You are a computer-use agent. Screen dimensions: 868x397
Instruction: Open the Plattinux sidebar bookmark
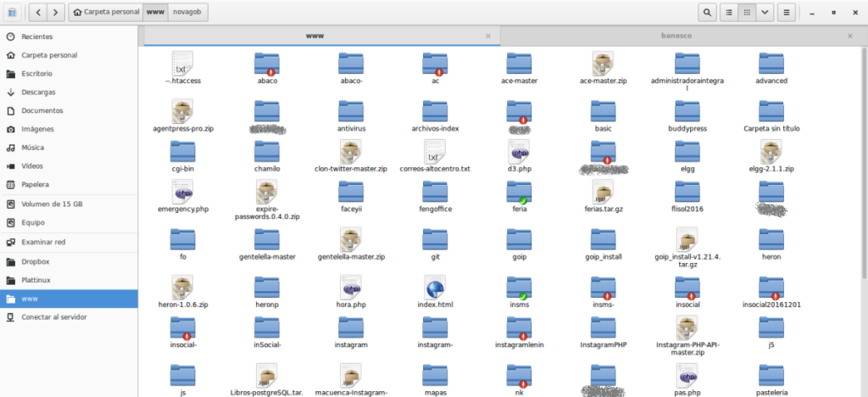click(69, 280)
